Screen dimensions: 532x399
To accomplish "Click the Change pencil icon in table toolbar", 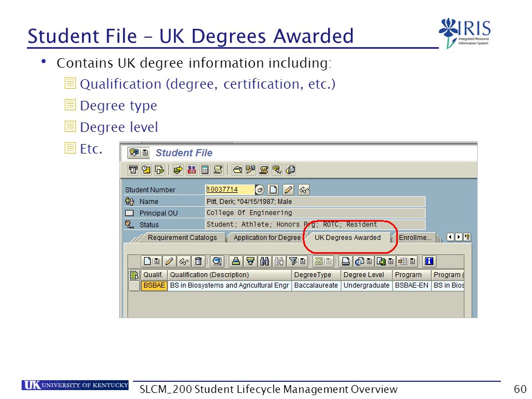I will pyautogui.click(x=170, y=261).
